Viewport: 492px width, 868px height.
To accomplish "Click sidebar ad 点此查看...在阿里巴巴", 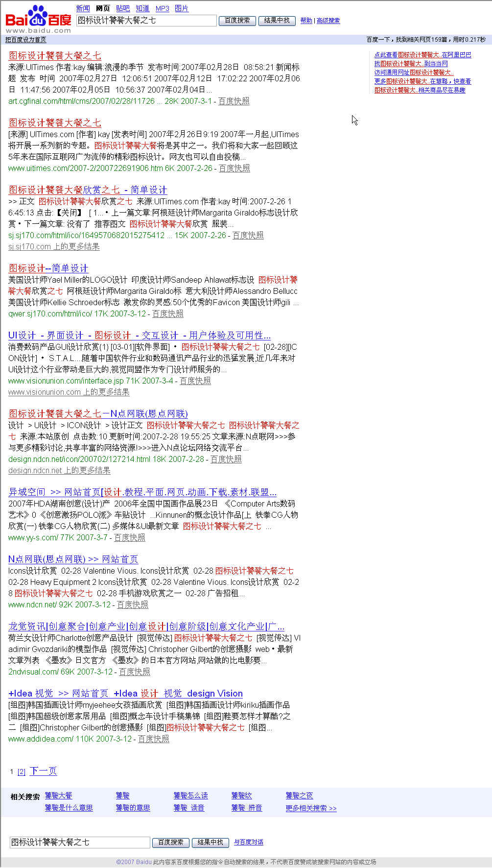I will tap(422, 55).
